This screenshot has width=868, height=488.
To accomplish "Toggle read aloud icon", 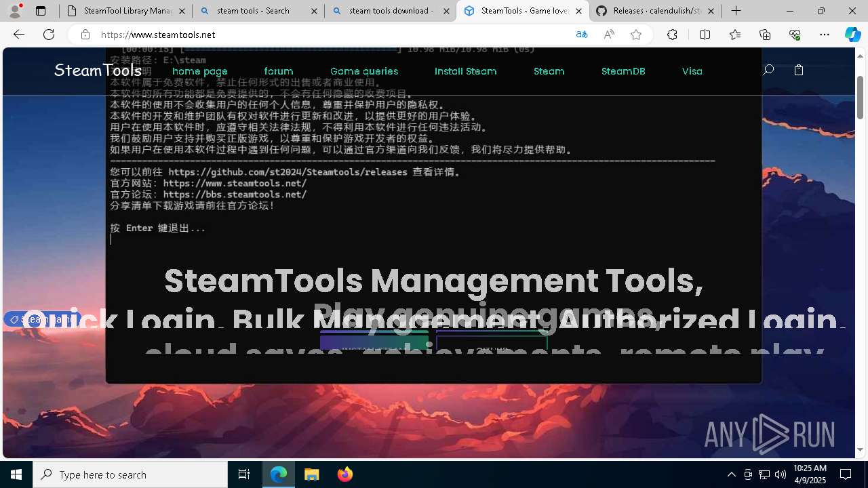I will point(609,35).
